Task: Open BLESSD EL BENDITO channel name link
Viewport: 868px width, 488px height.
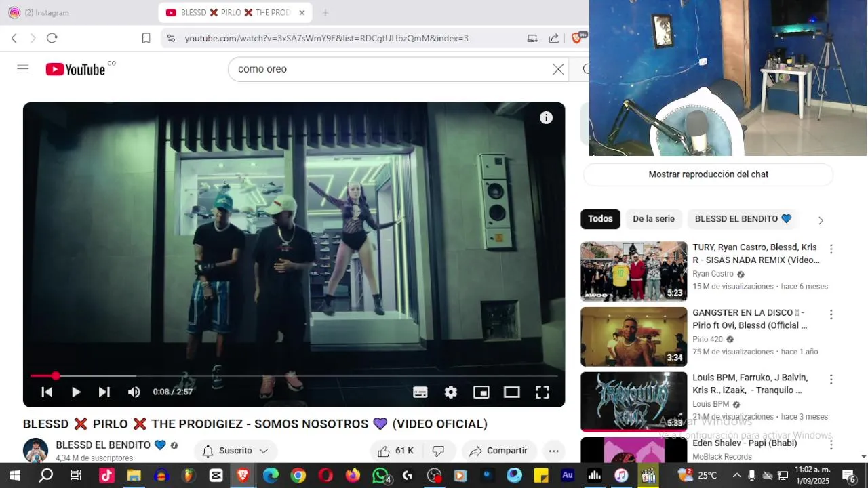Action: [x=103, y=445]
